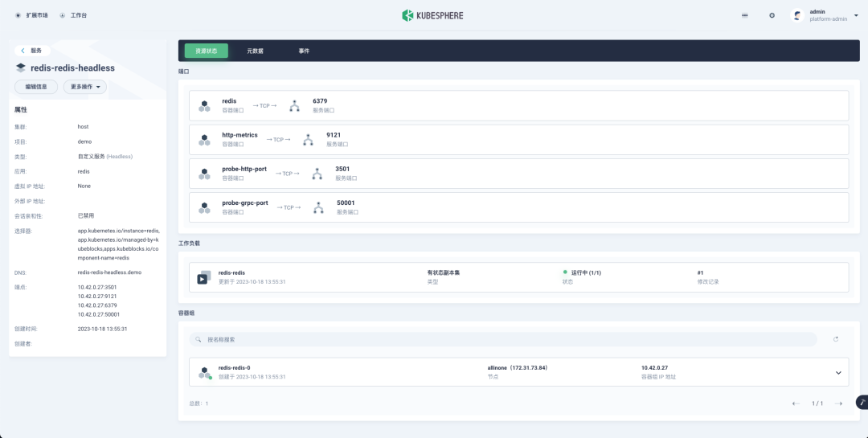
Task: Expand the admin account dropdown arrow
Action: tap(857, 15)
